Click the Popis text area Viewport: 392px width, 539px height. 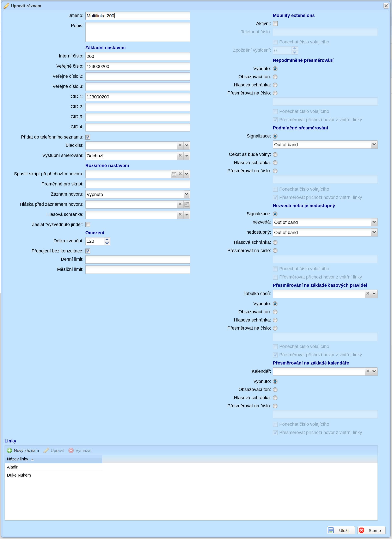[x=138, y=32]
